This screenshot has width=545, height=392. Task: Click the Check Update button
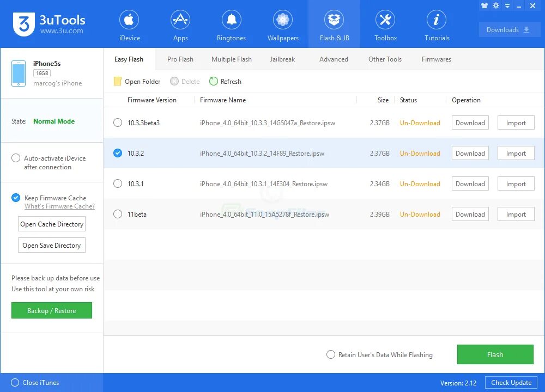pos(511,383)
